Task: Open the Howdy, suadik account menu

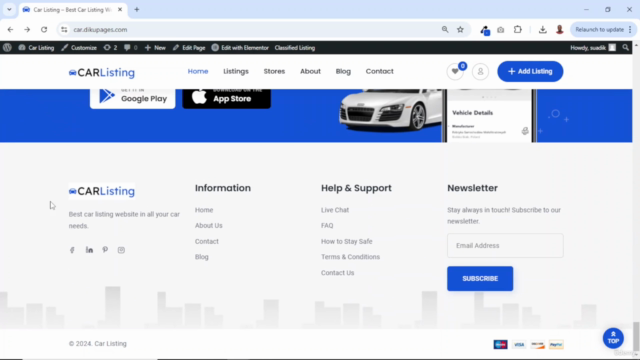Action: pyautogui.click(x=593, y=48)
